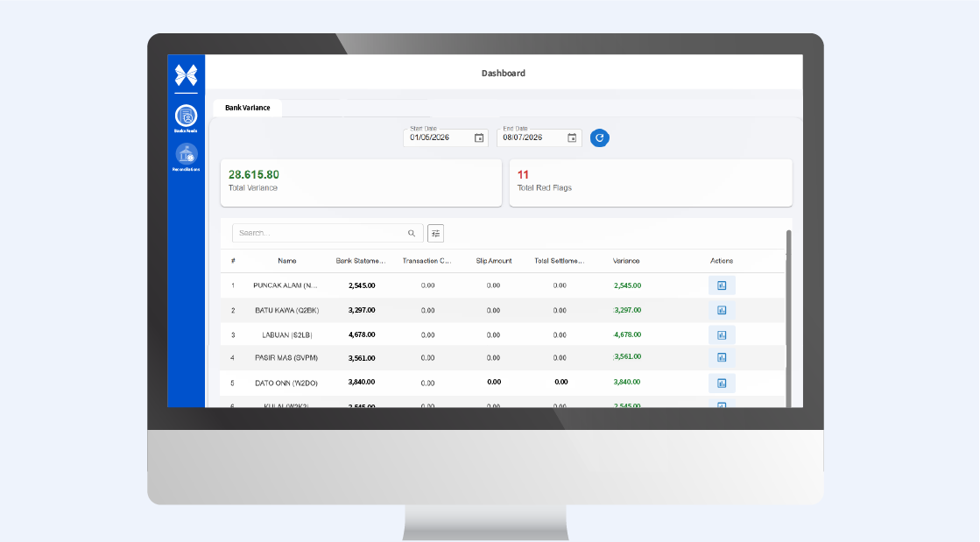Sort by the Transaction C... column header

point(427,261)
